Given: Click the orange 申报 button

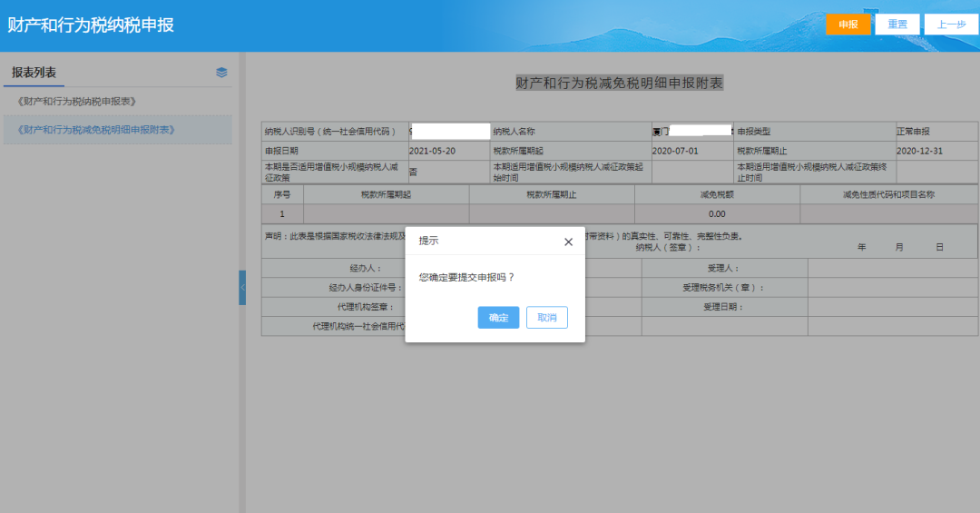Looking at the screenshot, I should pos(848,25).
